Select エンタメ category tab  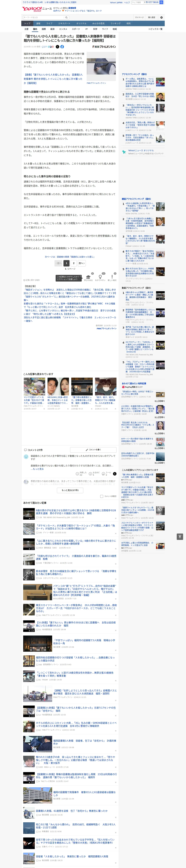pos(63,29)
